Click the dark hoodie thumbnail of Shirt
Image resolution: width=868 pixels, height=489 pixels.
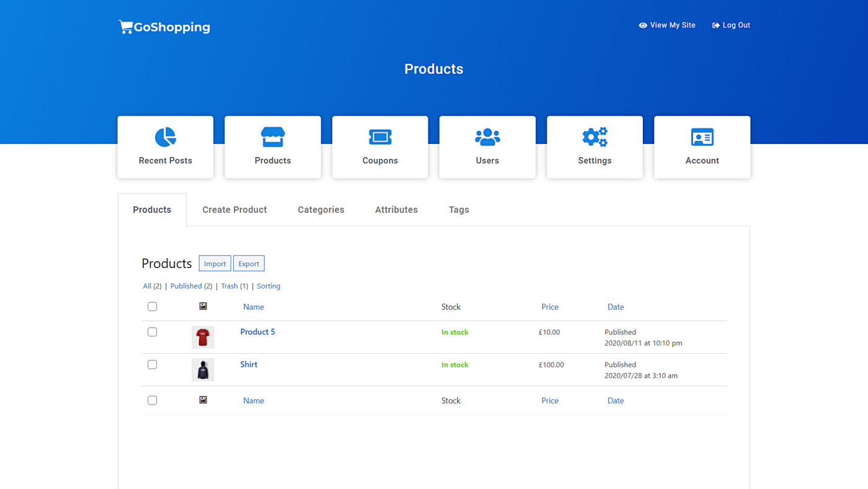[203, 370]
